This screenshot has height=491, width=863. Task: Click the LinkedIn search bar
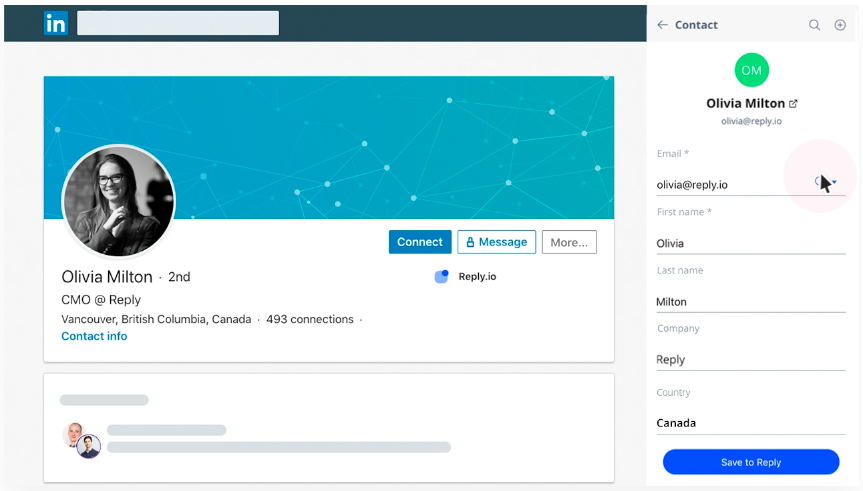pos(178,23)
